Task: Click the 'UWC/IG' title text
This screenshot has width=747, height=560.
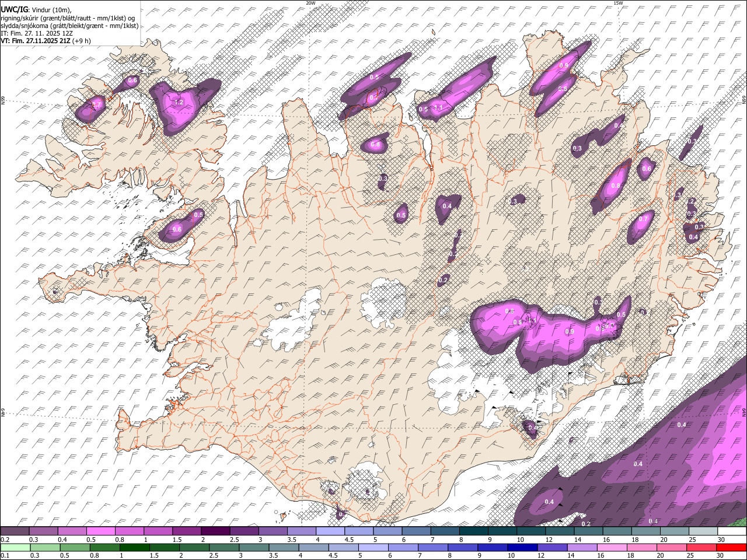Action: point(14,9)
